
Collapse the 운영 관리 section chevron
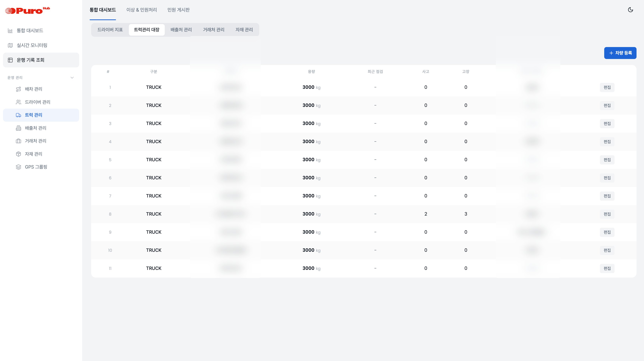[x=72, y=78]
